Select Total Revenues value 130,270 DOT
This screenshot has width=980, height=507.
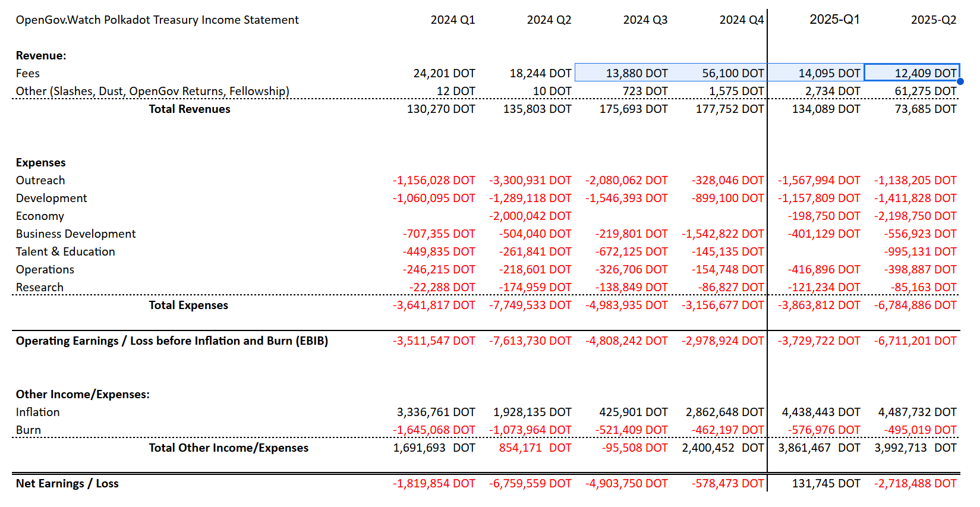[441, 109]
